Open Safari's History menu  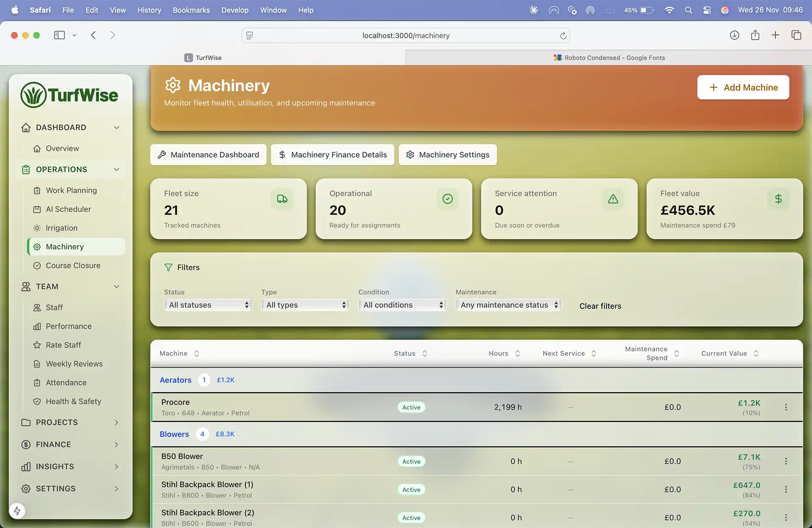point(149,10)
